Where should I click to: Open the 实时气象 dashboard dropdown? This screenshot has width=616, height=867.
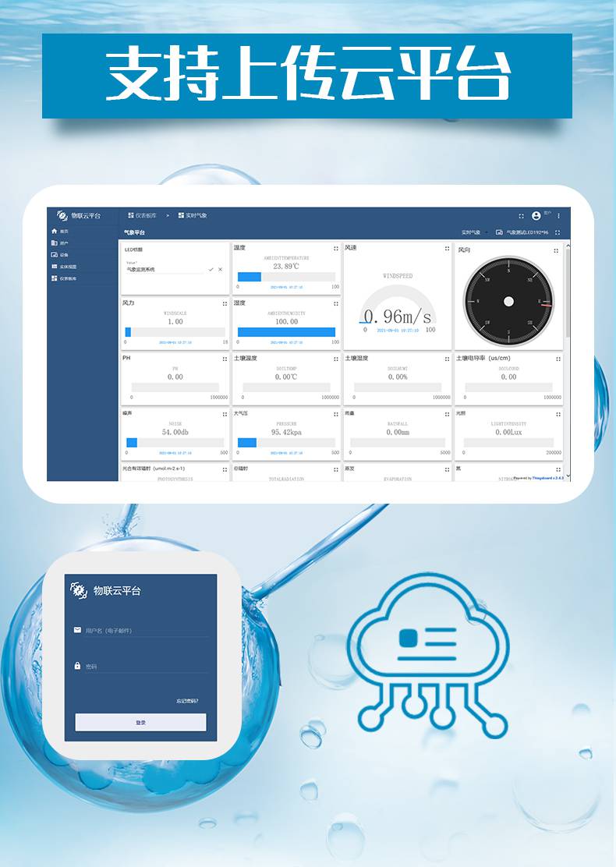[474, 232]
